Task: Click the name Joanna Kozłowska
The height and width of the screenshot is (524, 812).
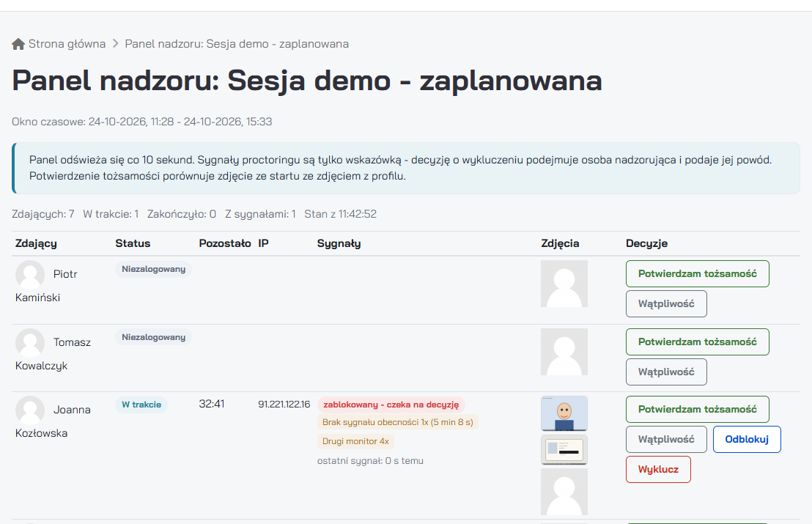Action: pyautogui.click(x=53, y=421)
